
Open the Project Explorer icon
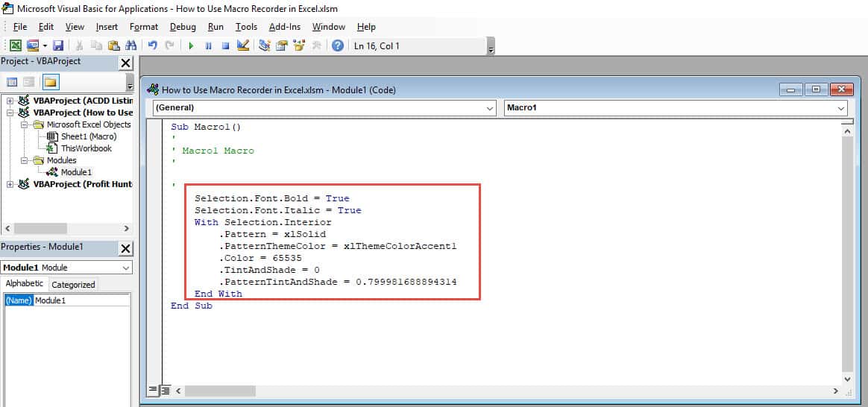(265, 46)
